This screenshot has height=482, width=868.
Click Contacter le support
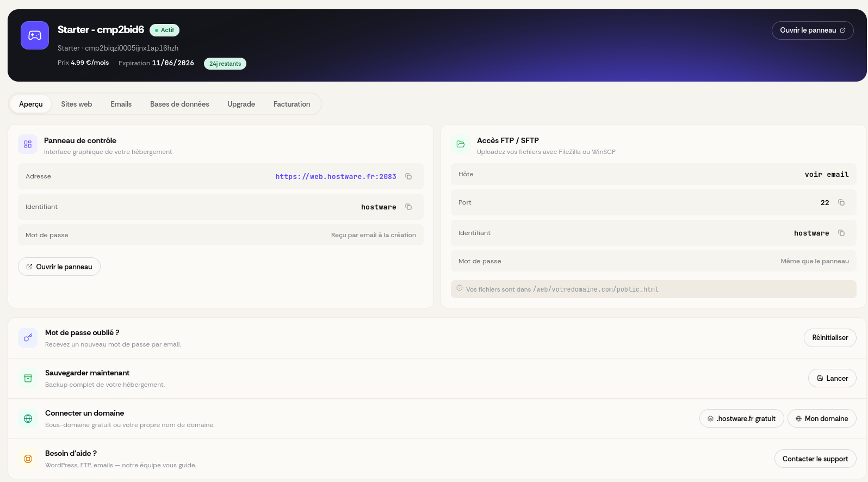pyautogui.click(x=815, y=459)
